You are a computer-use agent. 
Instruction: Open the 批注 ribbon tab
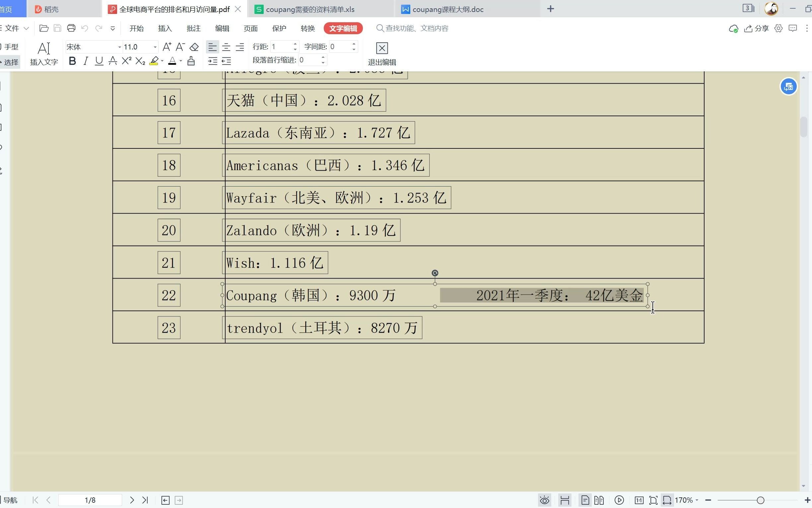[194, 28]
